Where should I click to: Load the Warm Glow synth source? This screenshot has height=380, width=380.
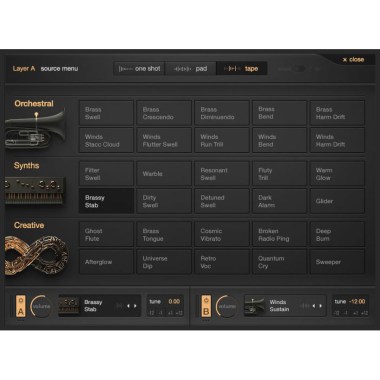(337, 174)
